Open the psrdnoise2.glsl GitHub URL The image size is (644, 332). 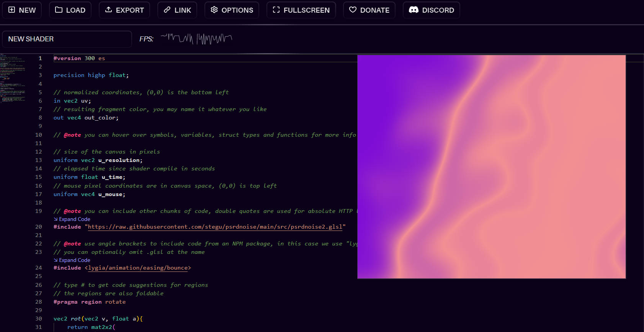click(x=215, y=227)
